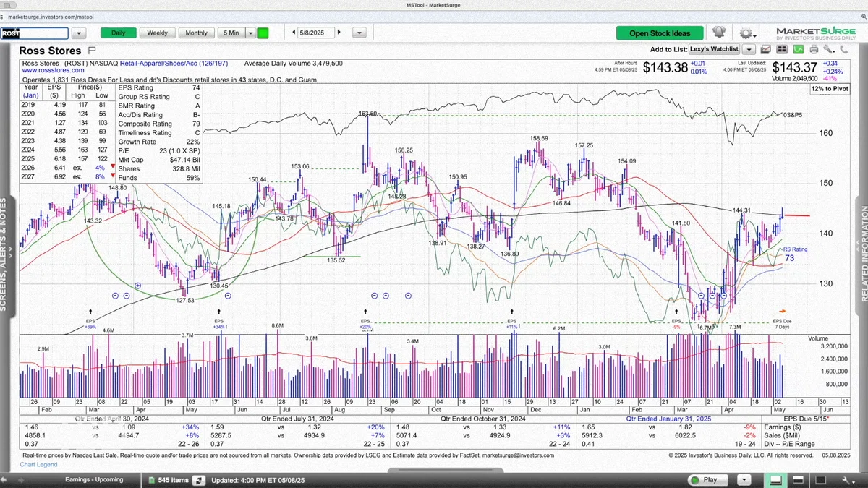
Task: Switch chart to Weekly view
Action: tap(158, 33)
